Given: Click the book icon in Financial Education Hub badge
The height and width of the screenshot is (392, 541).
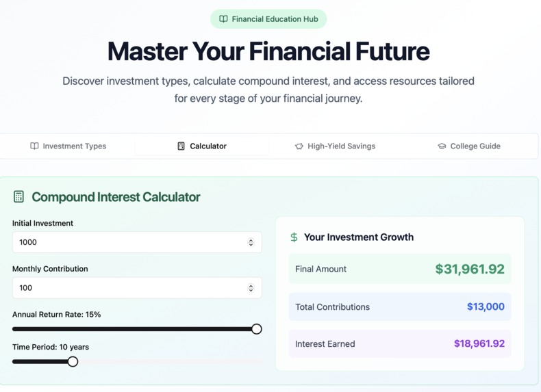Looking at the screenshot, I should (223, 19).
